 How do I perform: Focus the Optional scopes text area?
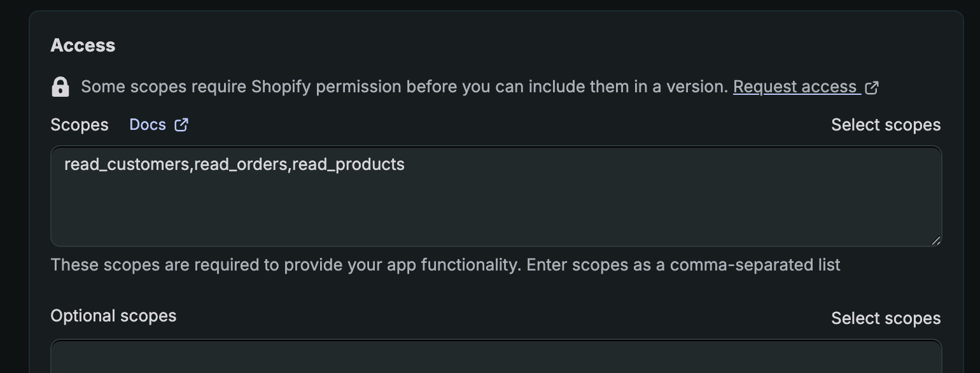point(496,356)
